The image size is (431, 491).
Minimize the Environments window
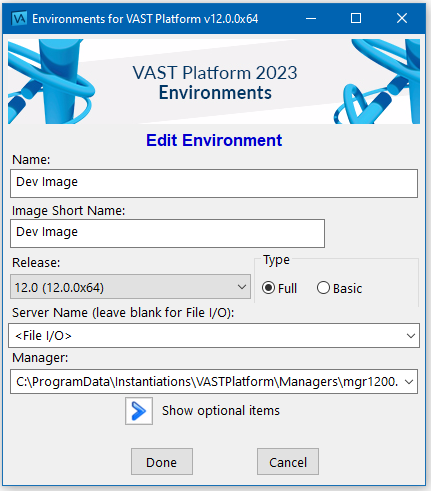tap(311, 18)
